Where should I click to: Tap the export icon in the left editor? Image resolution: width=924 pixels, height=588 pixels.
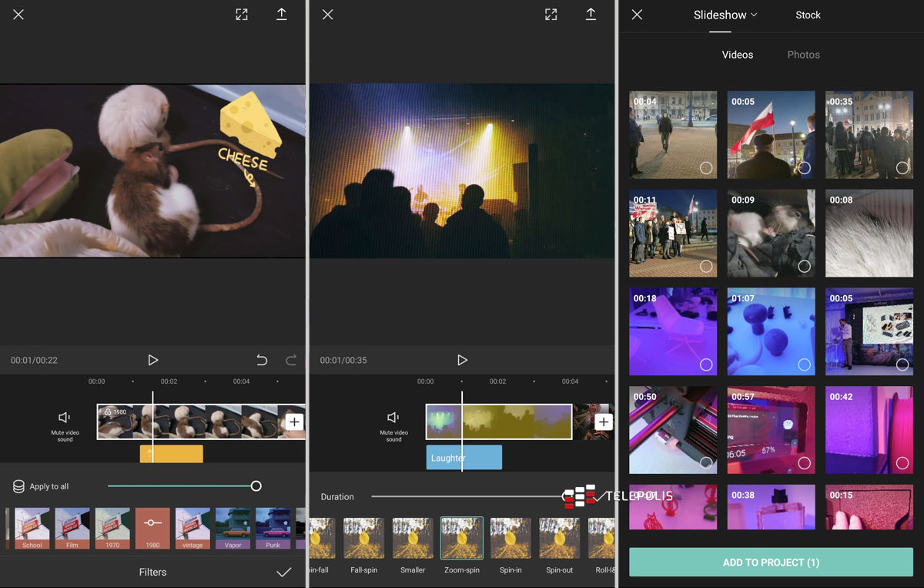click(x=282, y=15)
